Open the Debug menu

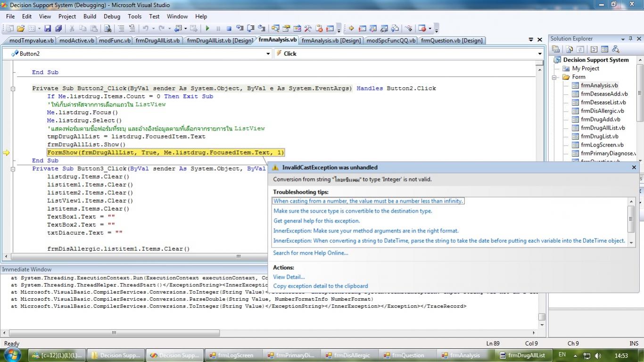112,16
